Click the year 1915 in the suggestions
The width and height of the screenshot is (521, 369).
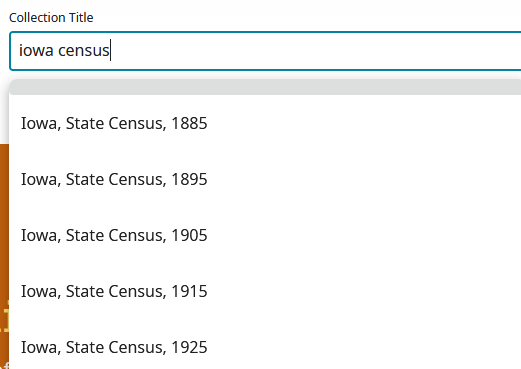click(x=189, y=291)
